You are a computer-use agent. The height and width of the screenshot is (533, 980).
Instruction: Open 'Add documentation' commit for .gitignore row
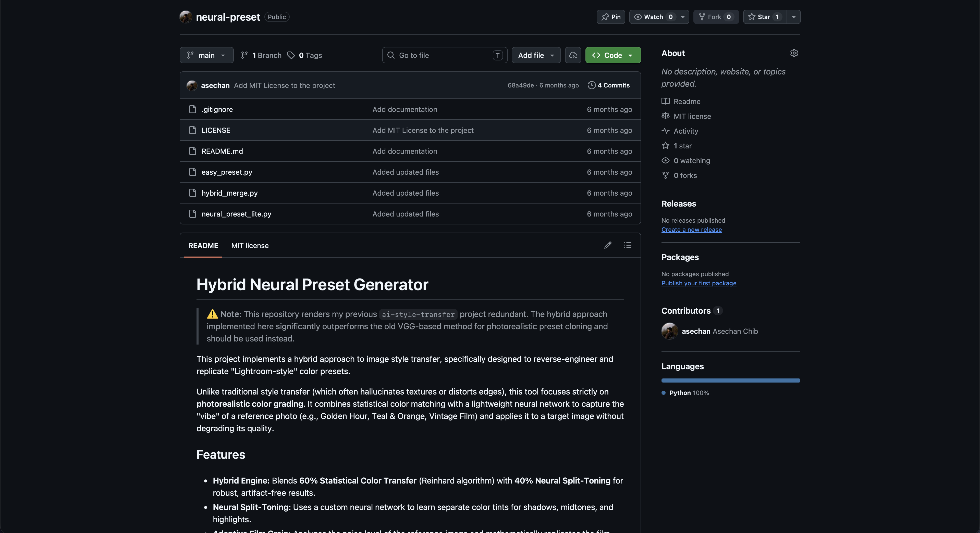click(x=405, y=109)
